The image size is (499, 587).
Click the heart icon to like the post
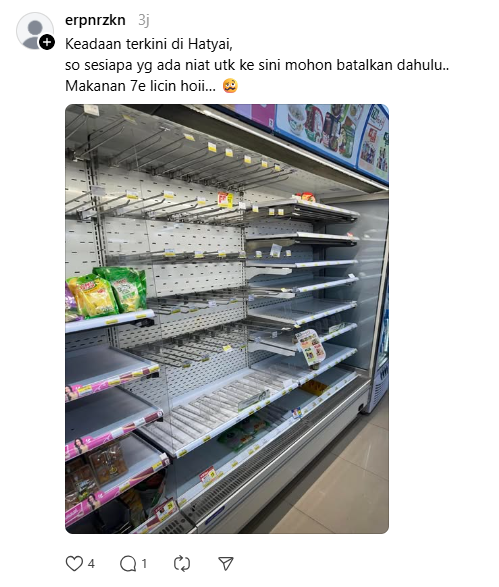point(74,563)
